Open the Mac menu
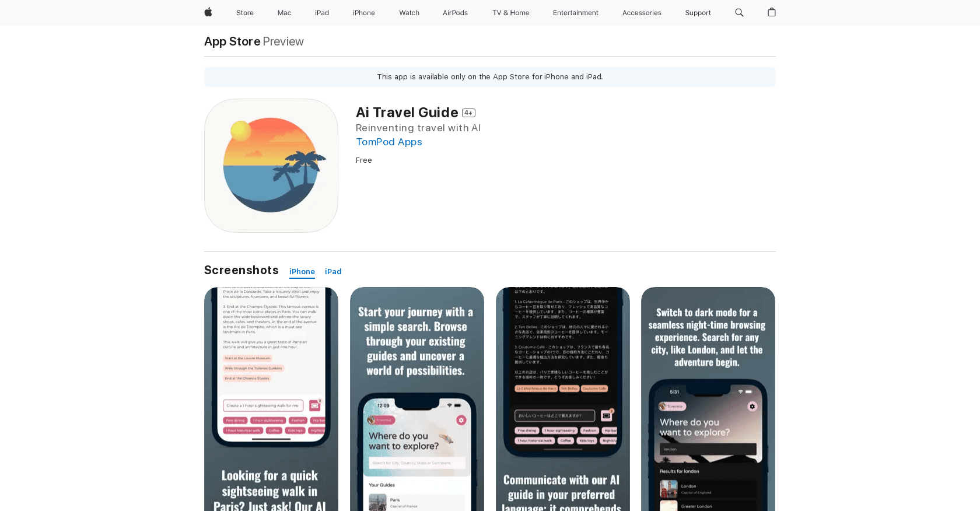The width and height of the screenshot is (980, 511). tap(284, 13)
